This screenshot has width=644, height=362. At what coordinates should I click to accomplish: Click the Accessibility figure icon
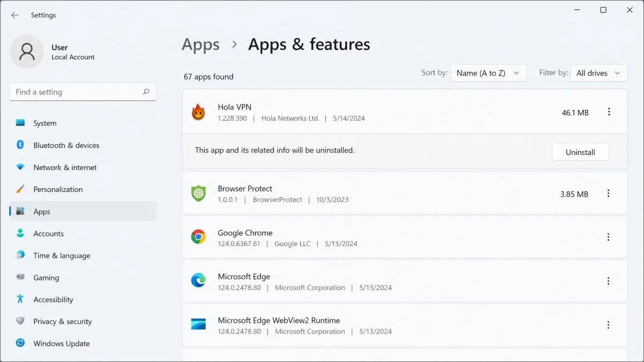[x=20, y=299]
